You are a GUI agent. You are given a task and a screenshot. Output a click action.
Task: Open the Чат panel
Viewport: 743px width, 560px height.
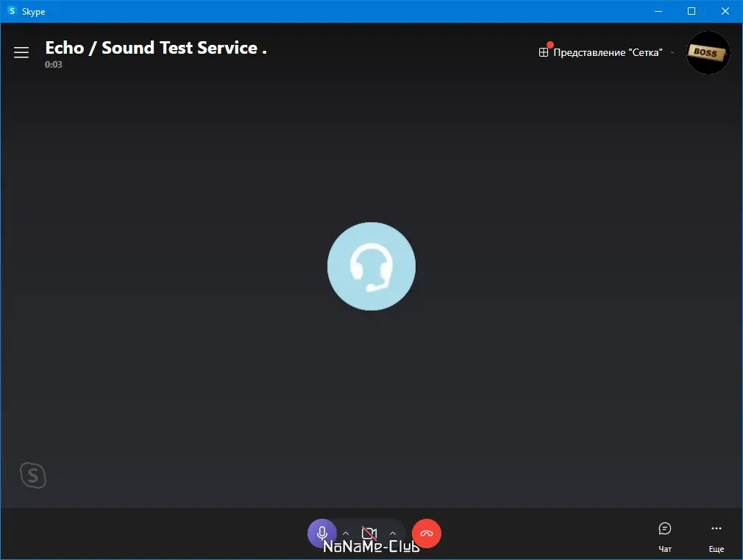[x=665, y=537]
